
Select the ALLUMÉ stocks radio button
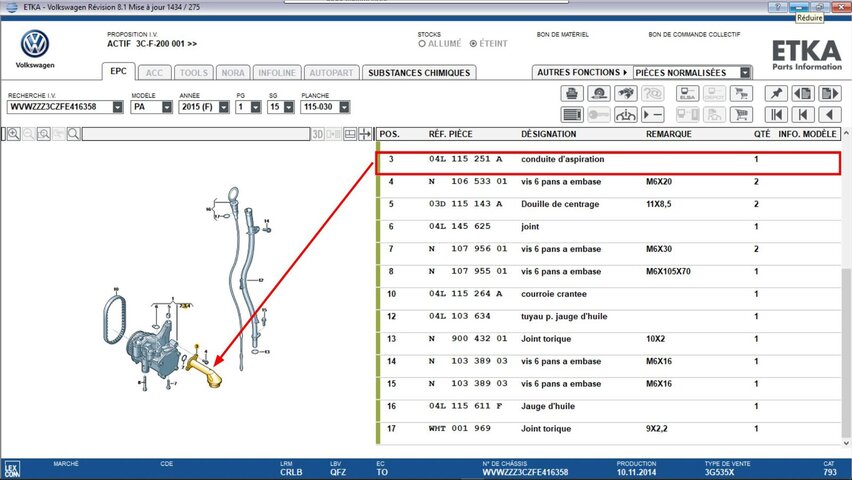point(422,44)
